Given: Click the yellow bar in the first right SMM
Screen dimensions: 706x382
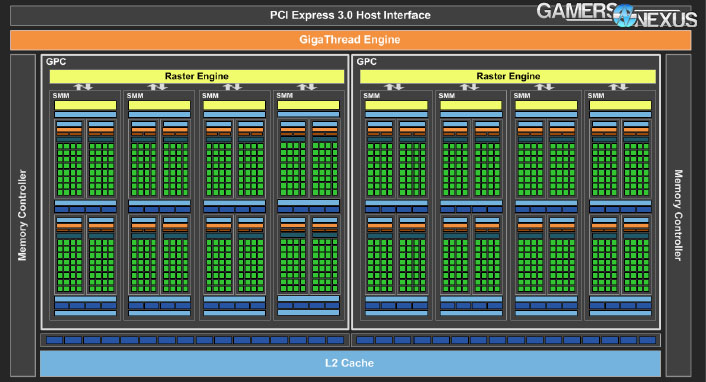Looking at the screenshot, I should pos(396,105).
